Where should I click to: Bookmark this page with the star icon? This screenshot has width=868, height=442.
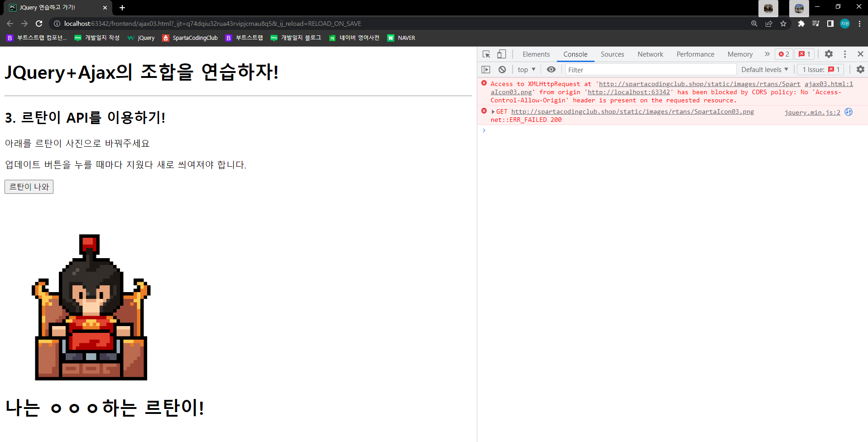click(783, 24)
